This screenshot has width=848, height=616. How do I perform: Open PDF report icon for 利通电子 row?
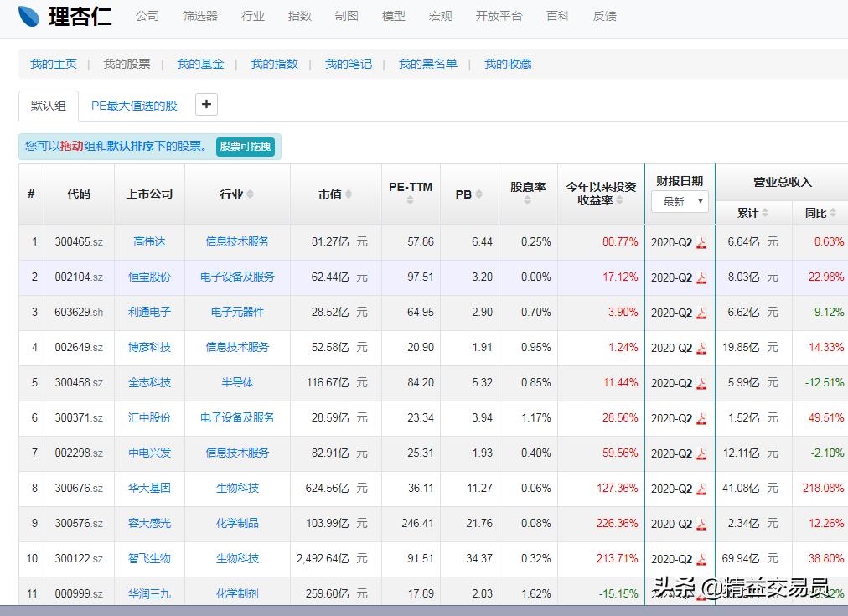click(x=701, y=313)
